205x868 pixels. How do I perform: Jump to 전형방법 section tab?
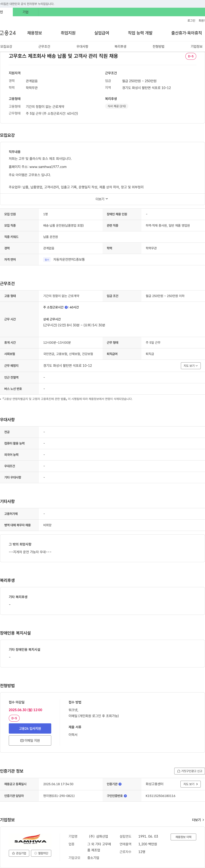point(158,46)
